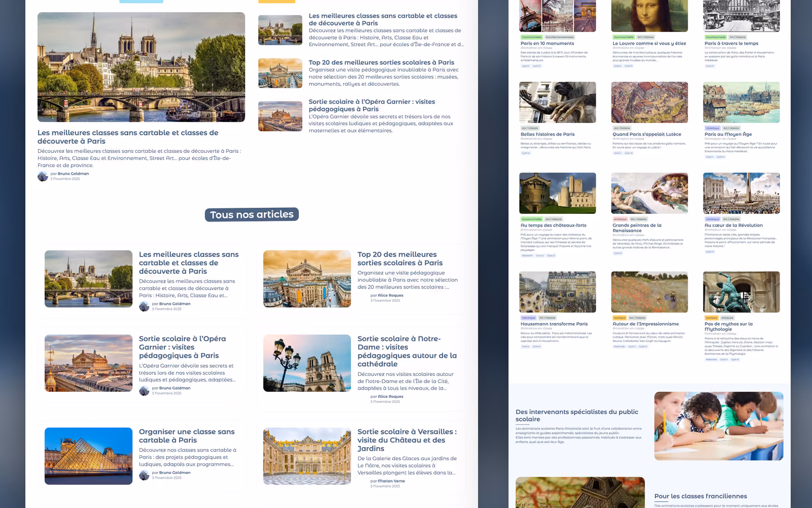
Task: Select the "Antiquité" tag
Action: pos(727,317)
